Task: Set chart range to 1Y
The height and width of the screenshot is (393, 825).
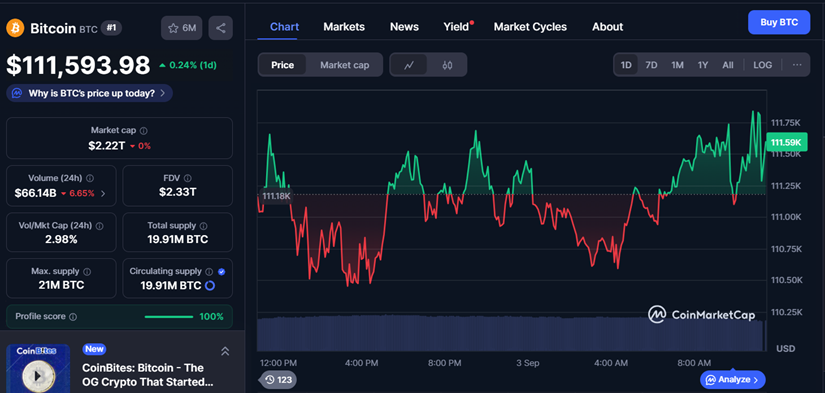Action: [703, 65]
